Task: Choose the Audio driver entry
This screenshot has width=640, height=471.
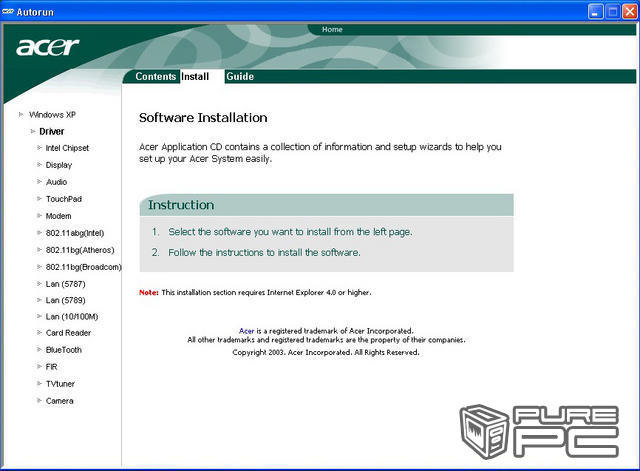Action: (57, 182)
